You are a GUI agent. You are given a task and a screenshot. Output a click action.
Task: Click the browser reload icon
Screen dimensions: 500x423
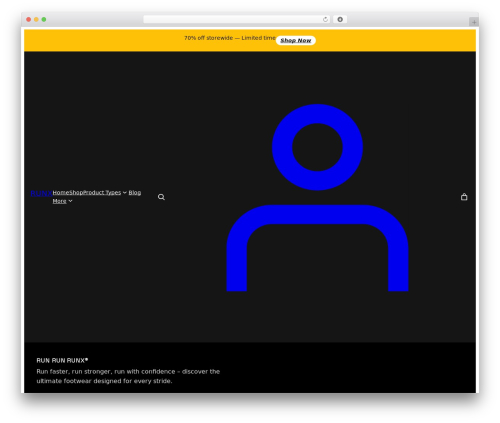325,19
